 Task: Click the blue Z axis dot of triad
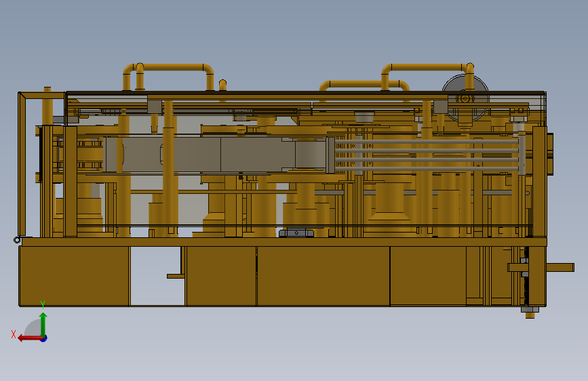(x=44, y=338)
